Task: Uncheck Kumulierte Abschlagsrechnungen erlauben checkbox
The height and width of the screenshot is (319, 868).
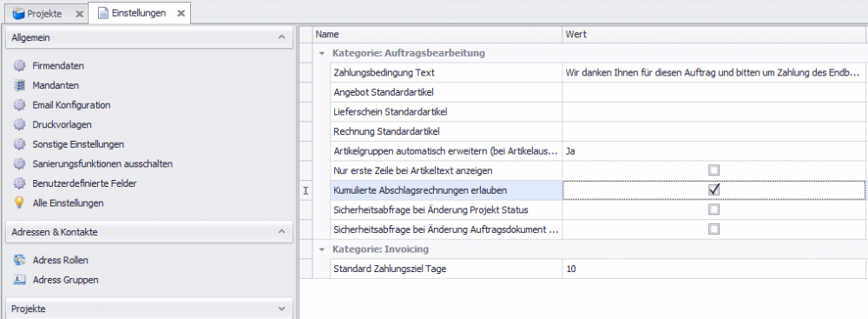Action: [x=714, y=189]
